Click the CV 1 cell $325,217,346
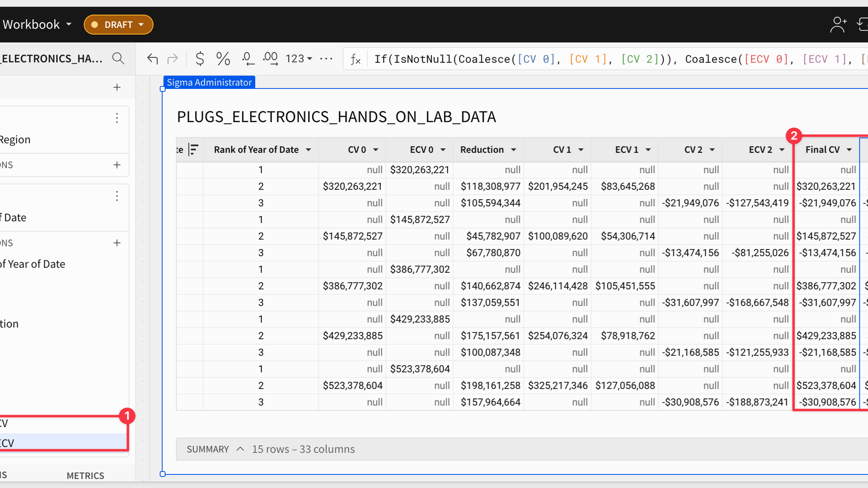Viewport: 868px width, 488px height. [x=558, y=385]
